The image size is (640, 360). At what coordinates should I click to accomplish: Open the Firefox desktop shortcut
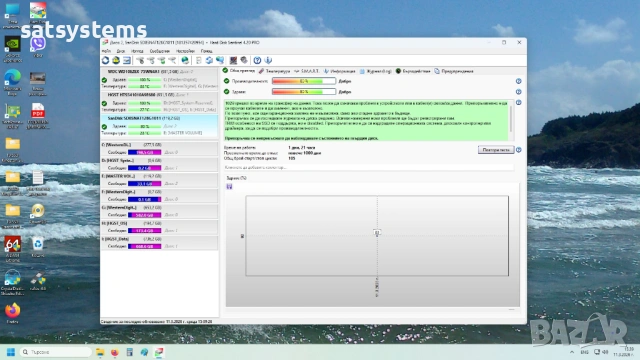13,313
